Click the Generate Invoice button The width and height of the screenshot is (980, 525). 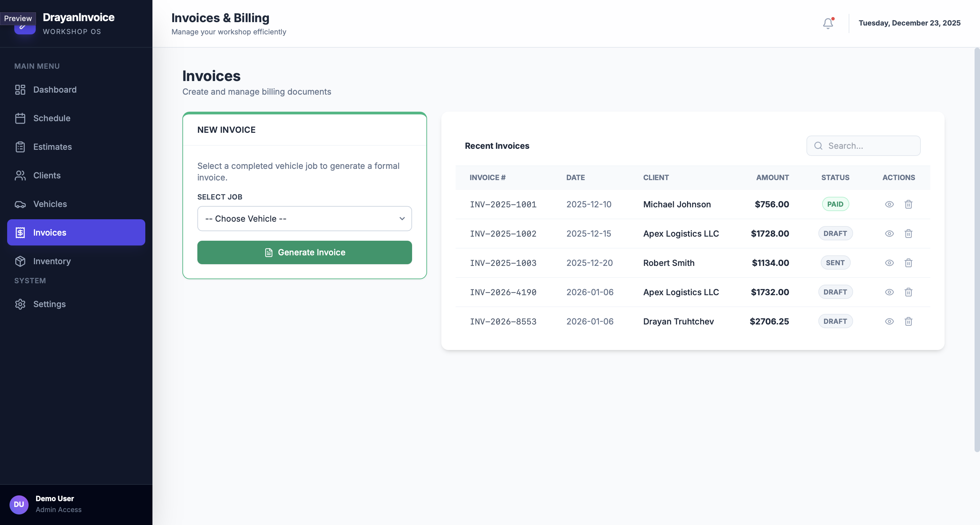click(x=304, y=252)
